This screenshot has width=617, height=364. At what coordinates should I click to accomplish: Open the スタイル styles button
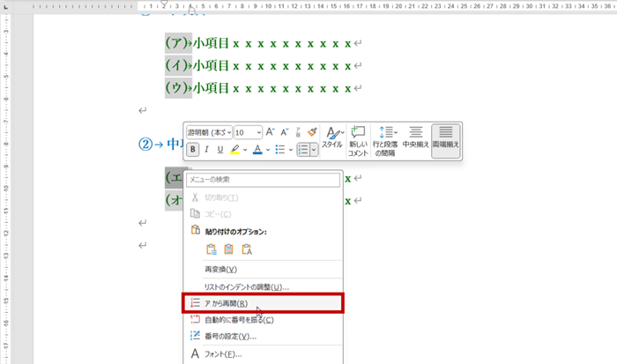coord(332,137)
